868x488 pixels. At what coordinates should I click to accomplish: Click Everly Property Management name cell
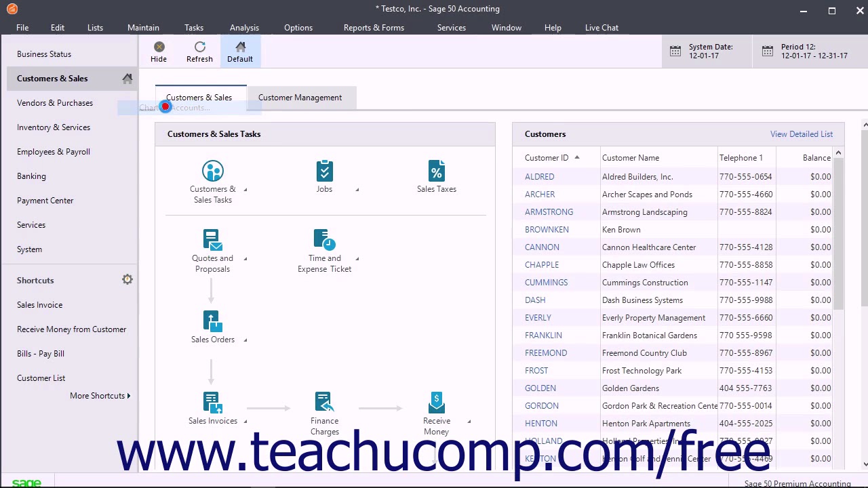(654, 318)
